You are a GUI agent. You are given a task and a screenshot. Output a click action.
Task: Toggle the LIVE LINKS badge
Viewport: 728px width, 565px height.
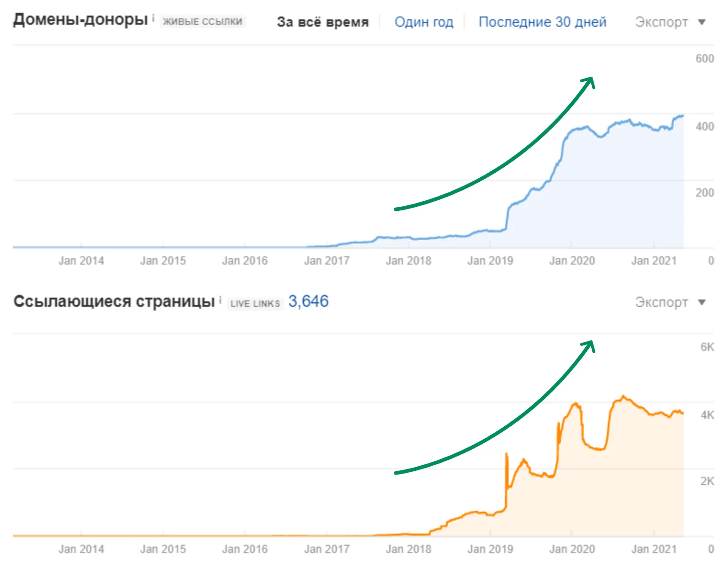255,304
